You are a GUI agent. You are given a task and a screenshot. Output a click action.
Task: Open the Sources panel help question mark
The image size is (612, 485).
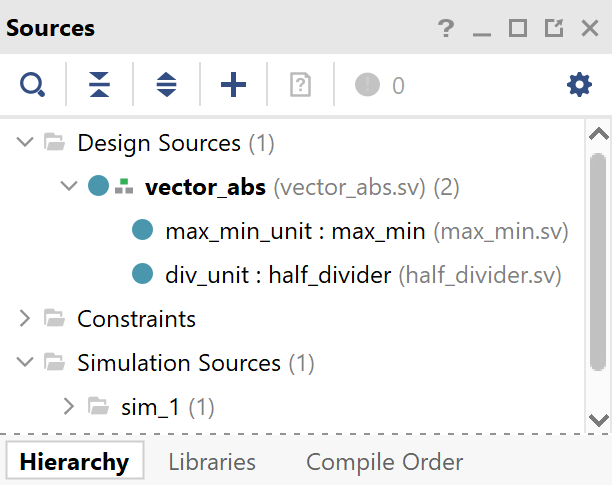pos(446,28)
